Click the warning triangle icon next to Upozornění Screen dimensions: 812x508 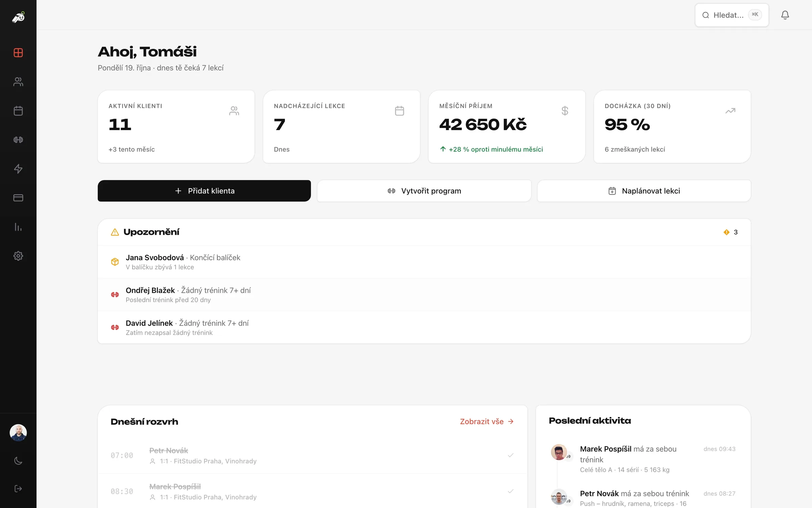click(x=115, y=232)
